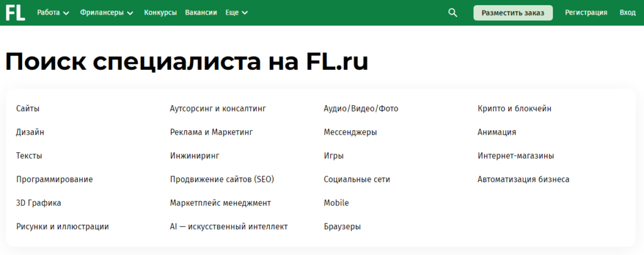This screenshot has height=255, width=644.
Task: Select the Игры category
Action: pyautogui.click(x=333, y=156)
